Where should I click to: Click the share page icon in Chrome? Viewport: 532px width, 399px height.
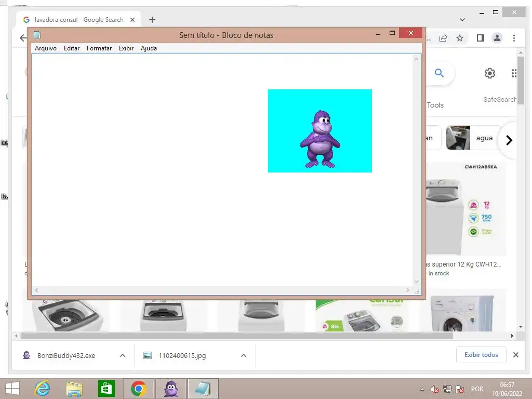click(x=443, y=38)
